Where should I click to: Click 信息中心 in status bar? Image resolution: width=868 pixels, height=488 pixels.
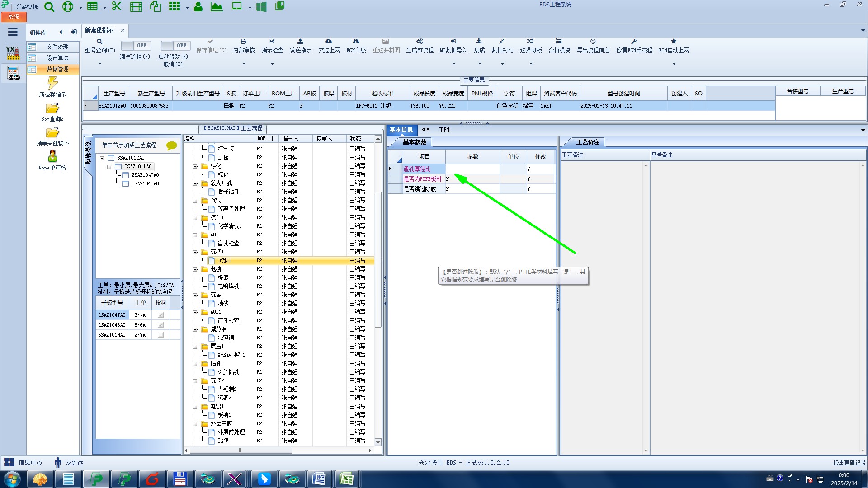coord(24,463)
